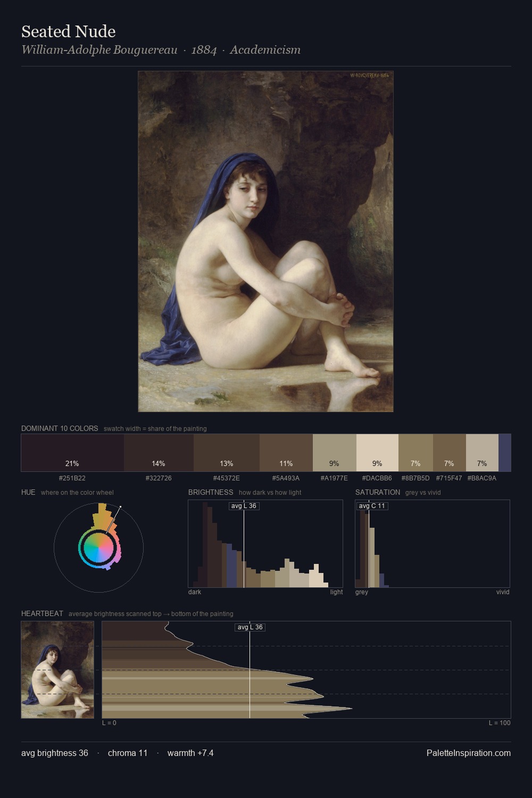Click artist name William-Adolphe Bouguereau
Image resolution: width=532 pixels, height=798 pixels.
[99, 50]
